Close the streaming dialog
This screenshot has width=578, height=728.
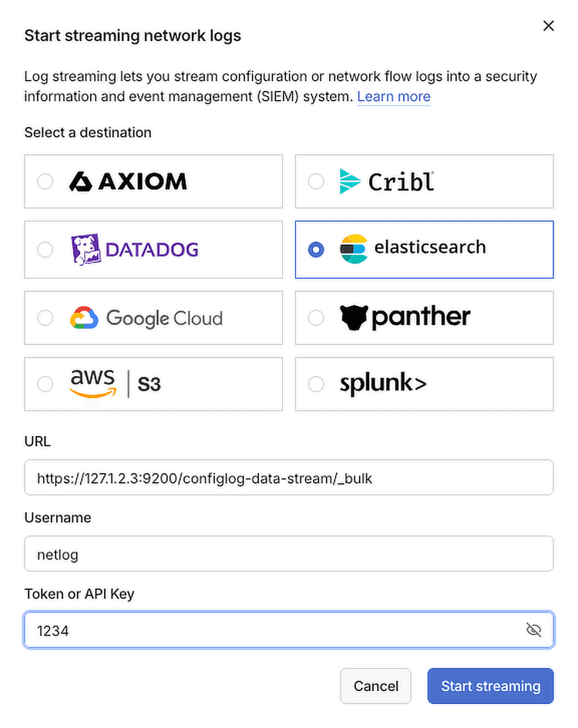click(549, 25)
